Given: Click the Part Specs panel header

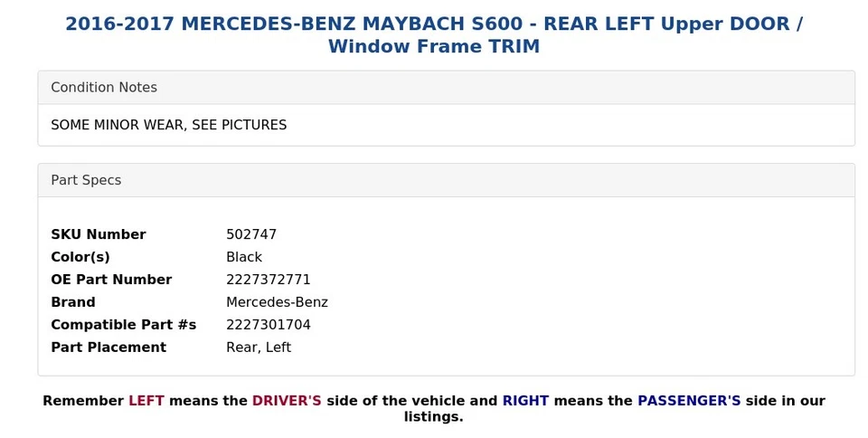Looking at the screenshot, I should [446, 180].
